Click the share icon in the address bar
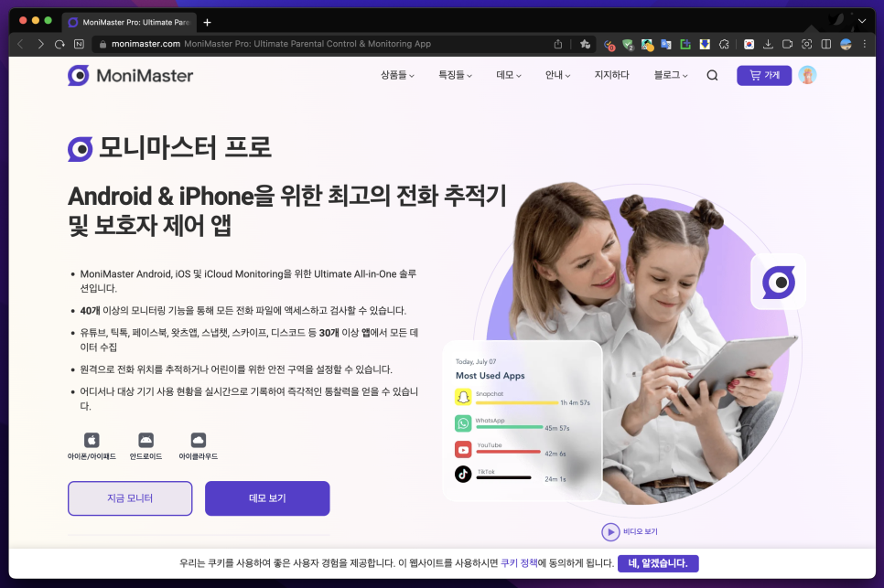The image size is (884, 588). click(558, 44)
